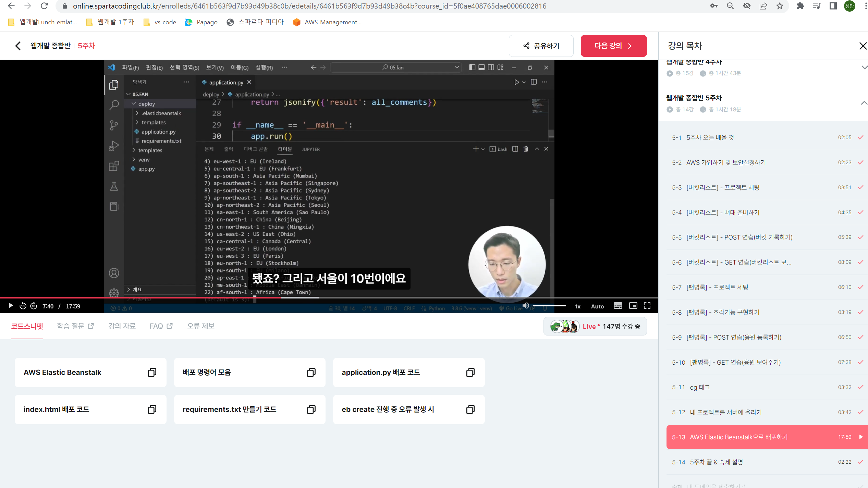Toggle the browser side panel
Image resolution: width=868 pixels, height=488 pixels.
click(833, 6)
